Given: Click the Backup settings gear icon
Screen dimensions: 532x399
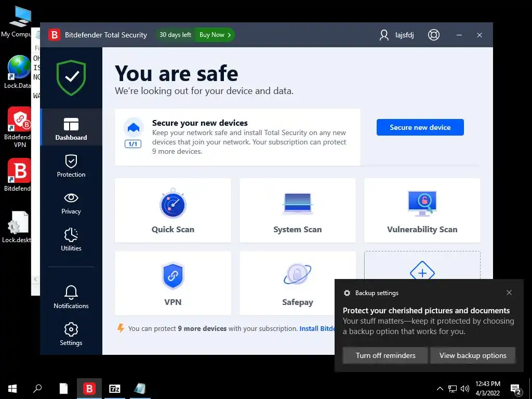Looking at the screenshot, I should [x=347, y=293].
